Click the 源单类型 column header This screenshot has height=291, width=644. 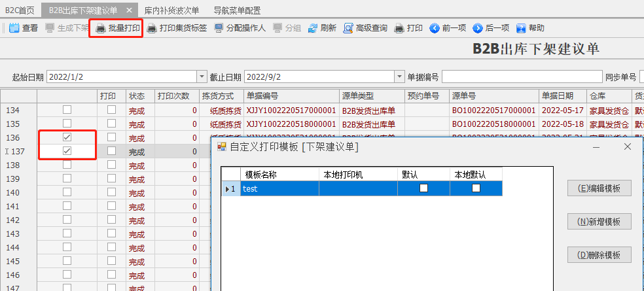pos(372,96)
